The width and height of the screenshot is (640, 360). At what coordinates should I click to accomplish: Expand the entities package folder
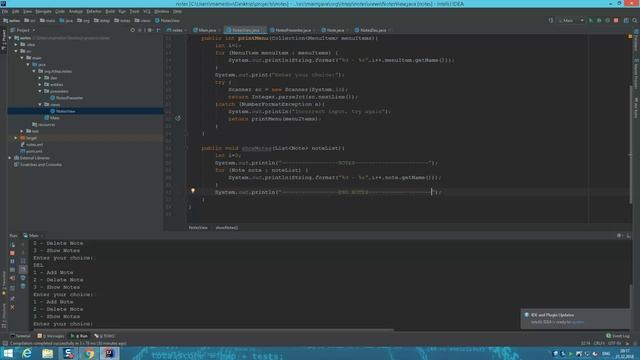click(40, 84)
